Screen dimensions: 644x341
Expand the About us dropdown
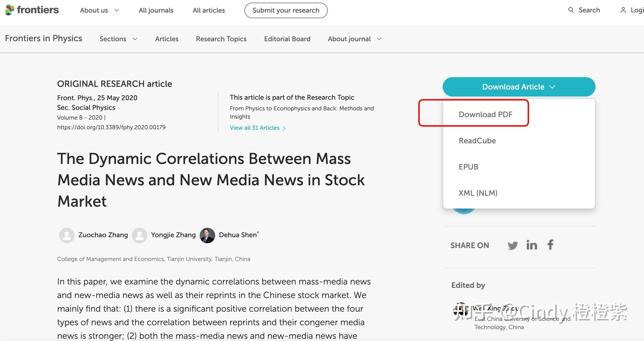coord(99,10)
